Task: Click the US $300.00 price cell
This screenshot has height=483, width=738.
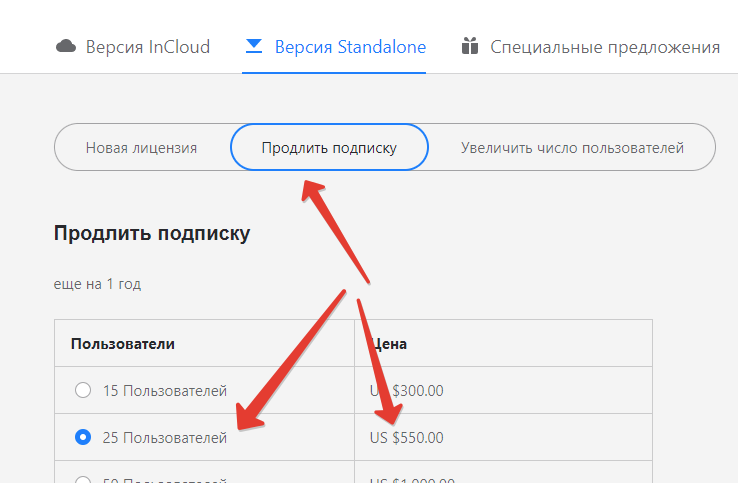Action: (x=407, y=390)
